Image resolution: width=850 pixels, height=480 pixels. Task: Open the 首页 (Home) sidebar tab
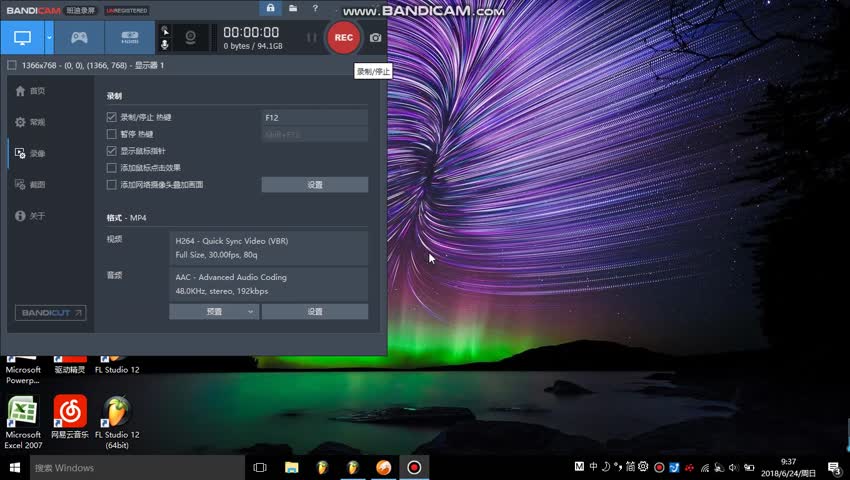(30, 91)
